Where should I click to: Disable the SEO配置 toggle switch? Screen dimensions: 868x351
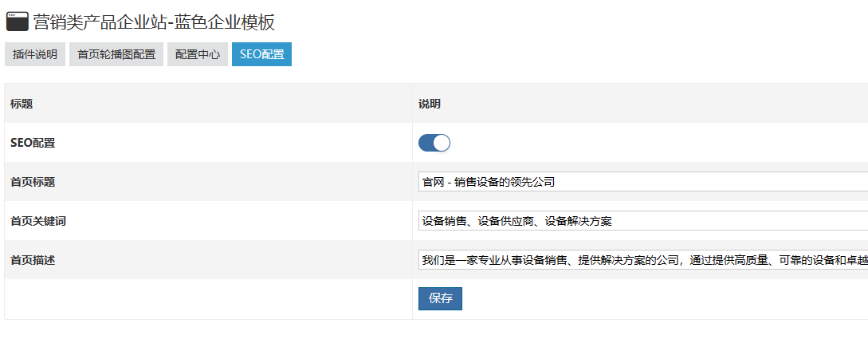434,143
